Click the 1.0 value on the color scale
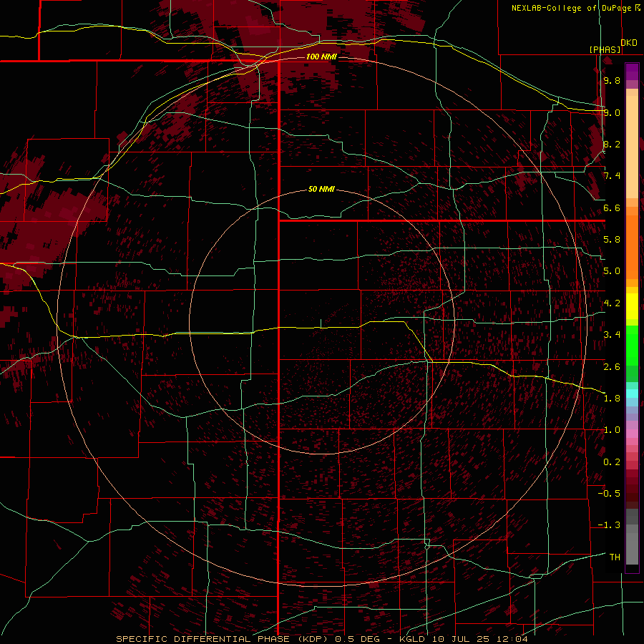This screenshot has height=644, width=644. pyautogui.click(x=612, y=430)
